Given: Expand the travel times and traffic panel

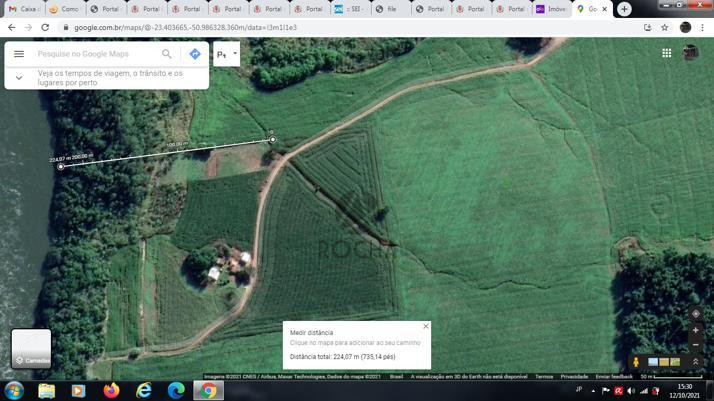Looking at the screenshot, I should 19,78.
